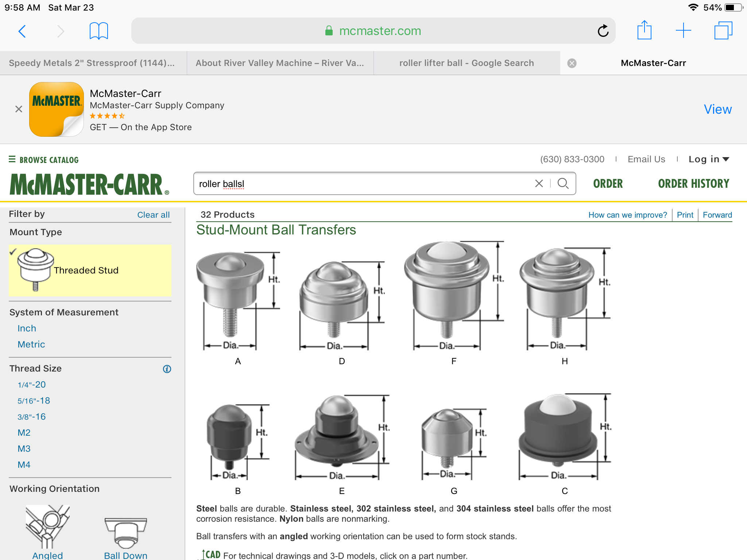Click Clear all filters

(x=154, y=215)
